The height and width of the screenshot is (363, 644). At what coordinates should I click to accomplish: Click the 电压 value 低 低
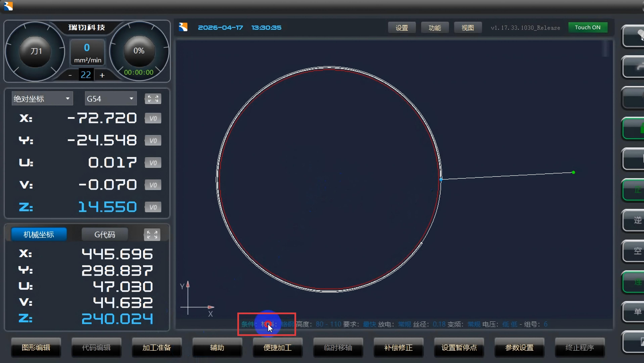pos(510,324)
